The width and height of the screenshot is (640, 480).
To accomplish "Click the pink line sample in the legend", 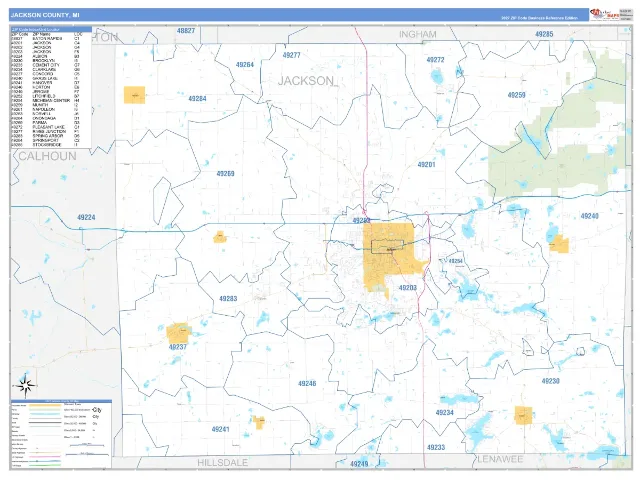I will tap(45, 457).
